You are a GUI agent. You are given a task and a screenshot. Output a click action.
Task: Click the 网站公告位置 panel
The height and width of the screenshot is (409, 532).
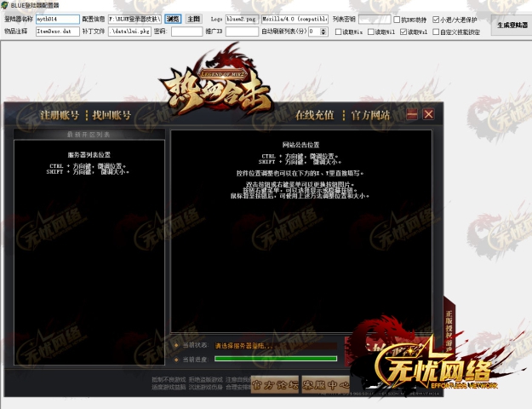click(301, 231)
